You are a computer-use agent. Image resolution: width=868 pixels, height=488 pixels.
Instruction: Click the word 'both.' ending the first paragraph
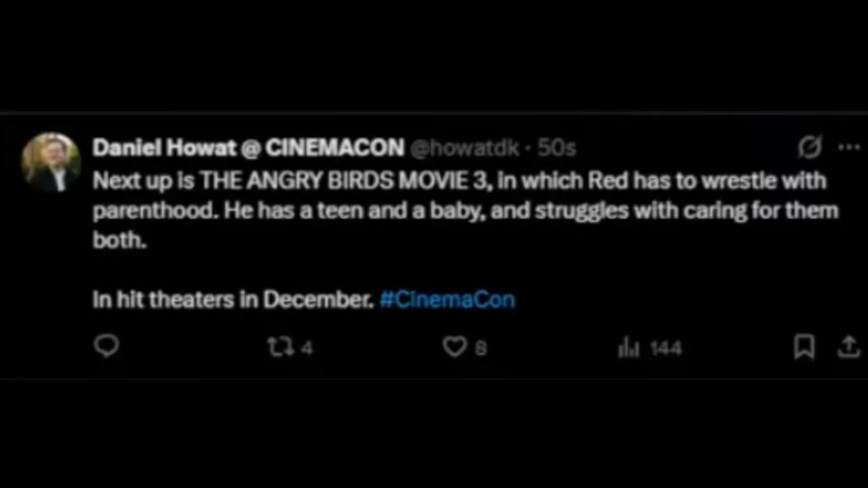tap(120, 240)
